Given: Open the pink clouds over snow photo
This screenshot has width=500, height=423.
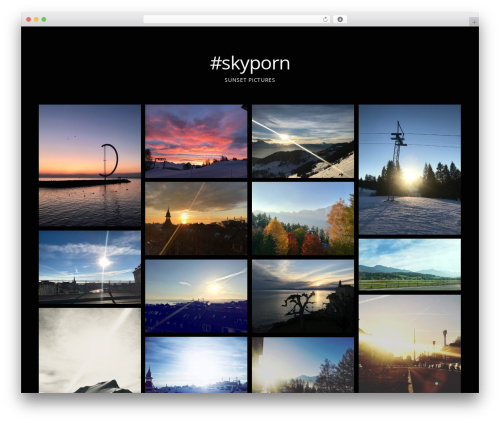Looking at the screenshot, I should pyautogui.click(x=196, y=141).
